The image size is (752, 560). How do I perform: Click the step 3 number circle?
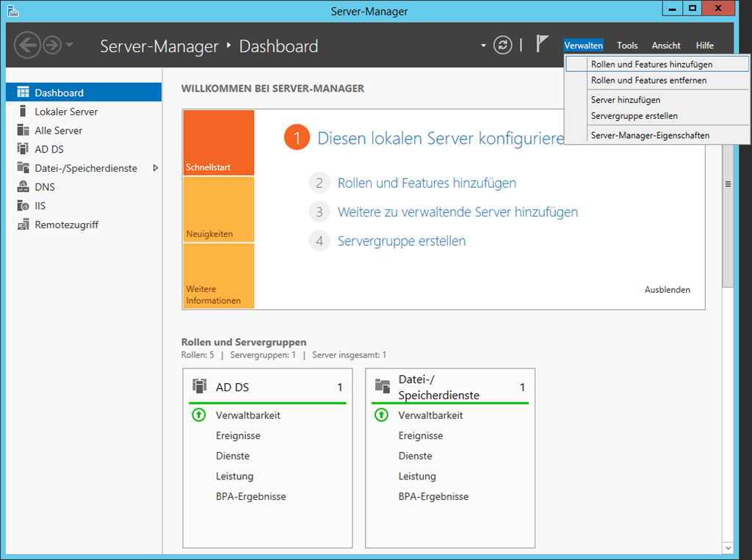point(319,212)
